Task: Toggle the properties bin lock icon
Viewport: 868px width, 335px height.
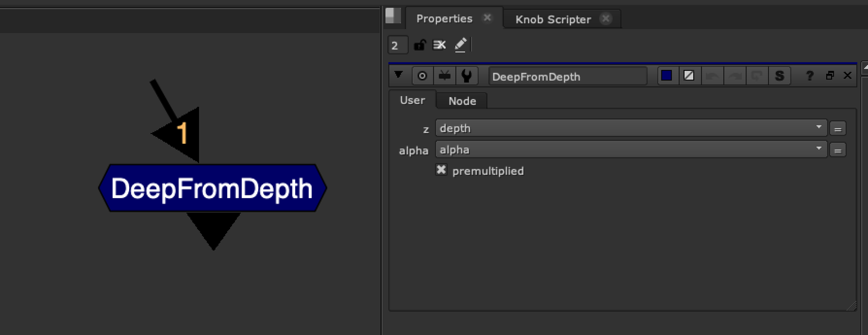Action: click(420, 45)
